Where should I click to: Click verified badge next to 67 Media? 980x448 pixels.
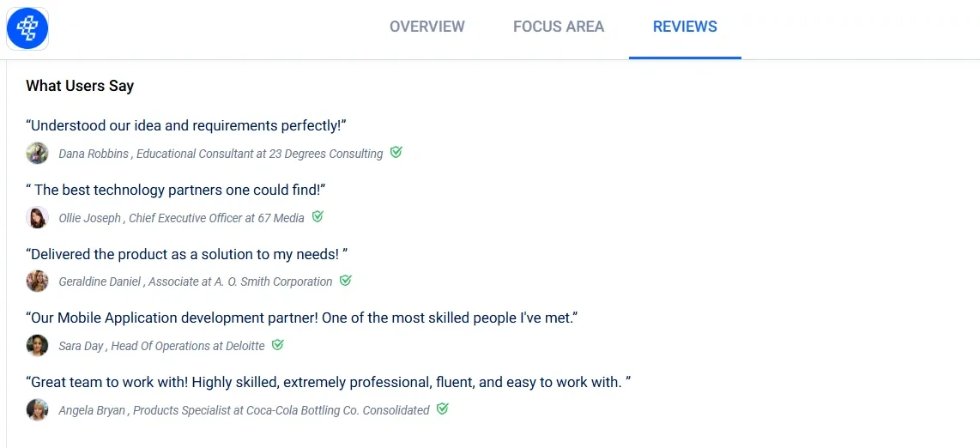coord(318,217)
